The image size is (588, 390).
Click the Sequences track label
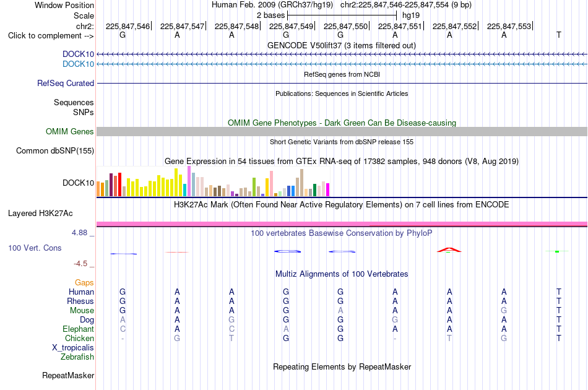tap(74, 102)
